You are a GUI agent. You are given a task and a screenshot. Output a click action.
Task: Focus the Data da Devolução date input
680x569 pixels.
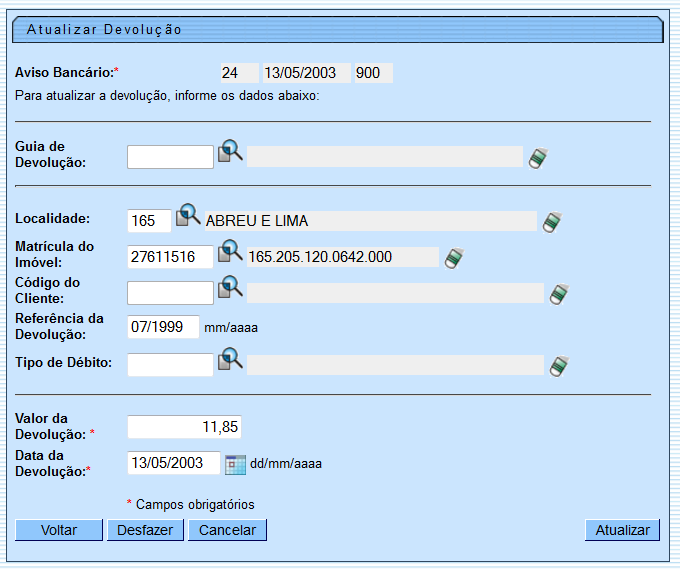pos(174,463)
